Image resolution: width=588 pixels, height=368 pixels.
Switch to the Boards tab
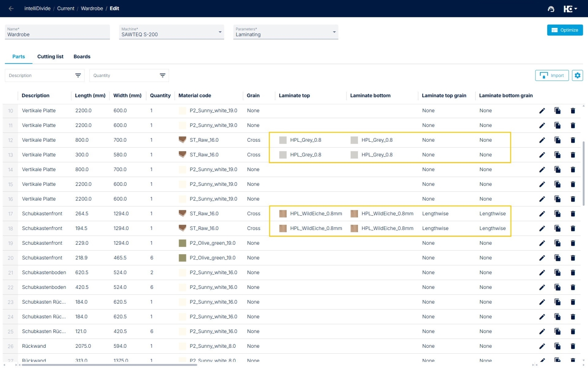click(82, 57)
